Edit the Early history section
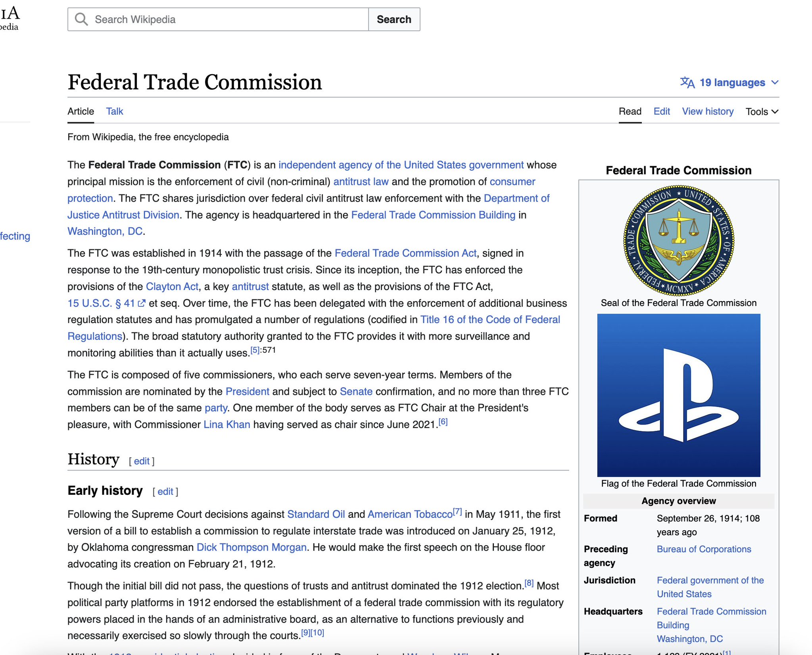 165,492
